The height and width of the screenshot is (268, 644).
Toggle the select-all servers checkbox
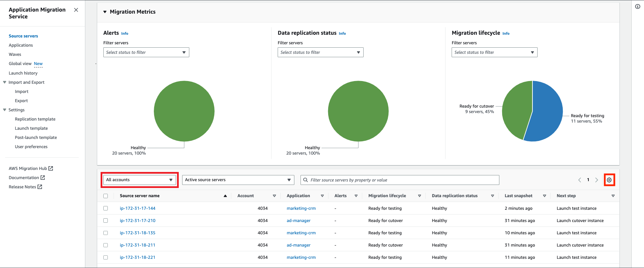[105, 196]
